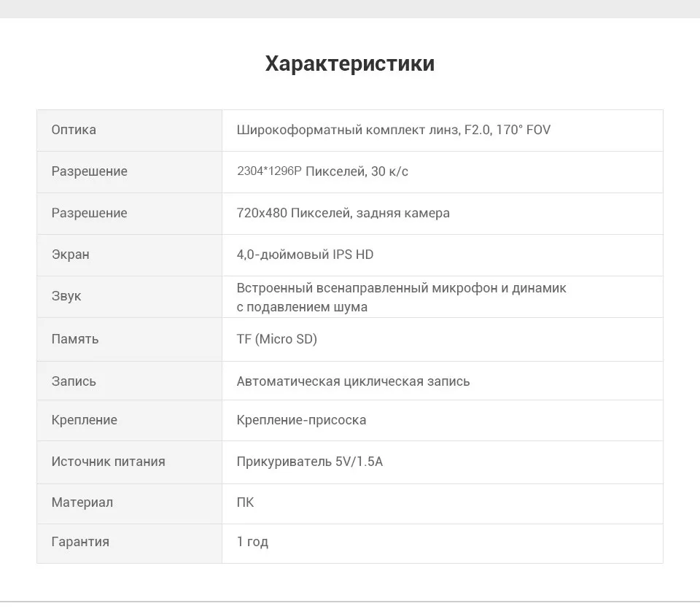Click the Источник питания label
Screen dimensions: 700x614
pos(108,462)
